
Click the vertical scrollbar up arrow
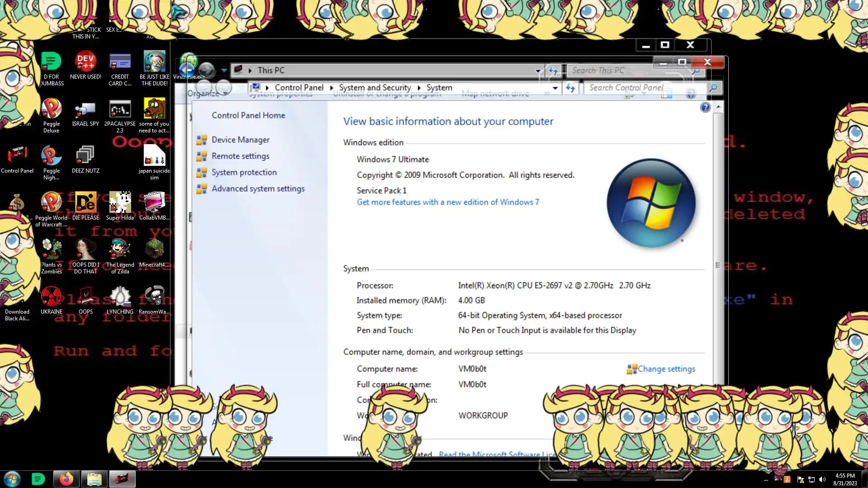(x=718, y=108)
